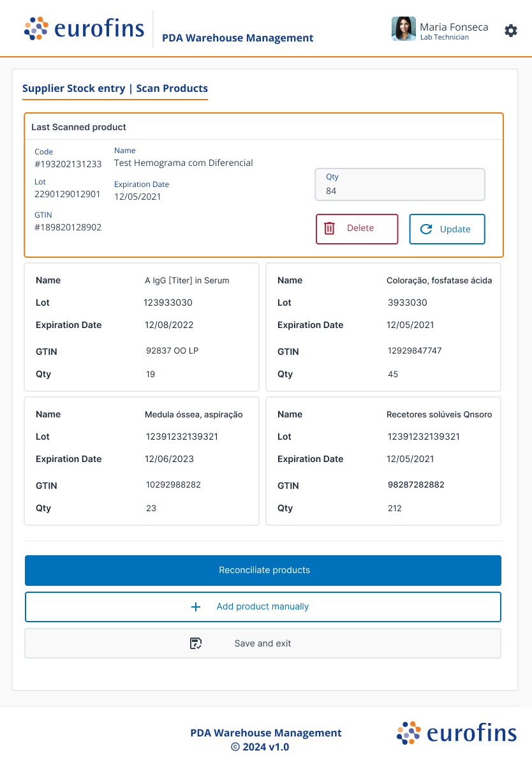Click the Maria Fonseca user name
Viewport: 532px width, 762px height.
(454, 27)
